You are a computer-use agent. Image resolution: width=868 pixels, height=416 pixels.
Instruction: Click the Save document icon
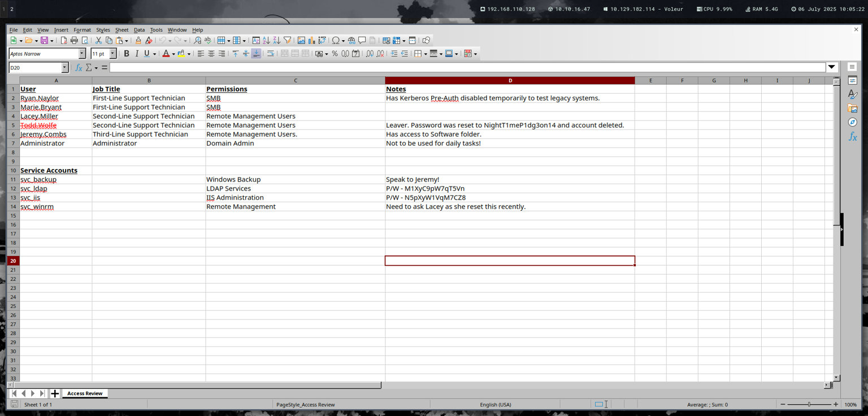click(44, 40)
